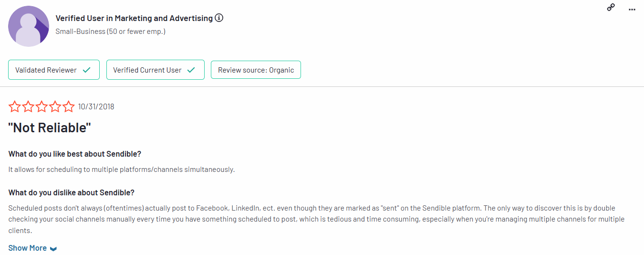Open the "Not Reliable" review title
The image size is (644, 255).
tap(50, 127)
